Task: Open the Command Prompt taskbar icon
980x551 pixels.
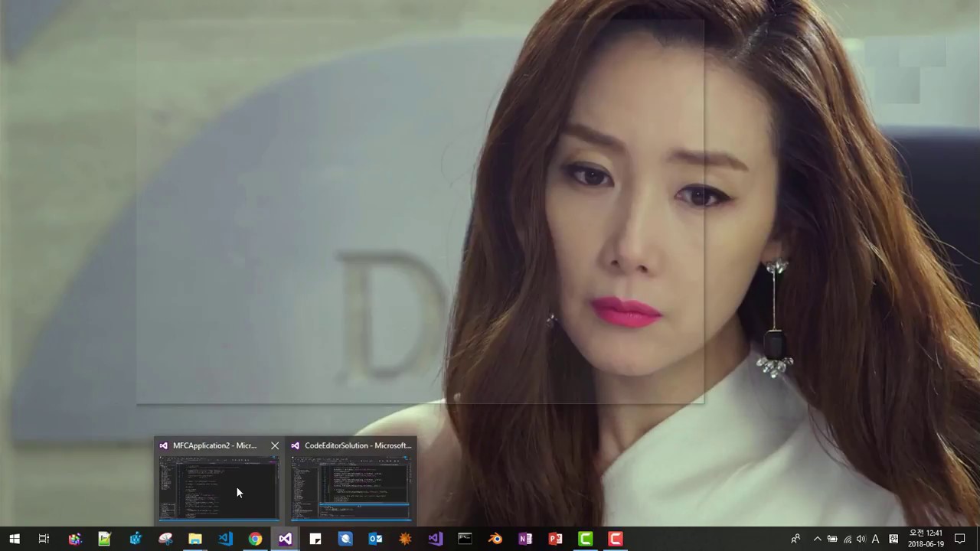Action: tap(465, 539)
